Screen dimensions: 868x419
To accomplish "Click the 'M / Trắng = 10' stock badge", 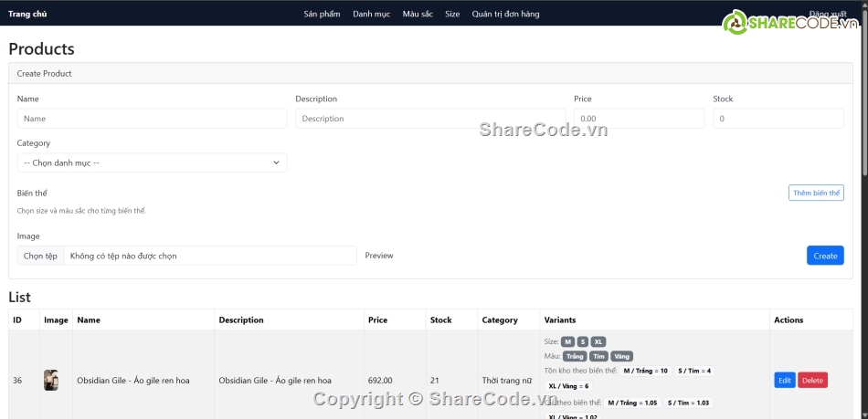I will [645, 371].
